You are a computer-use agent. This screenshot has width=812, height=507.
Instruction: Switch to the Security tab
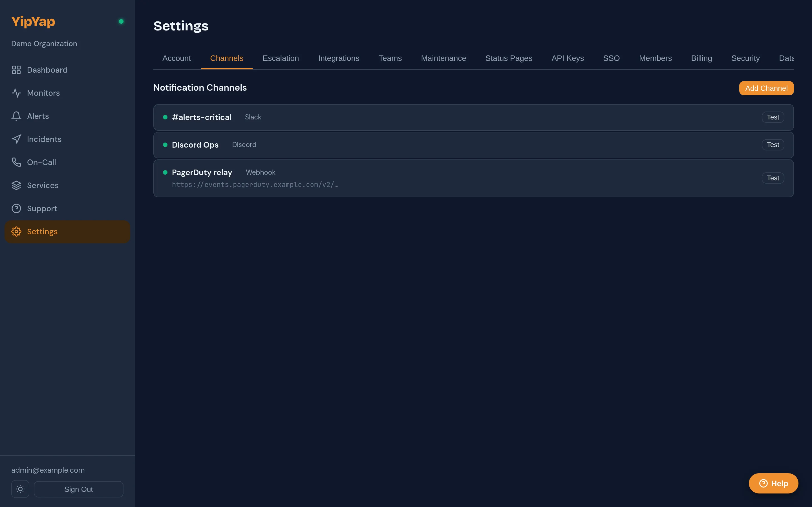[745, 58]
